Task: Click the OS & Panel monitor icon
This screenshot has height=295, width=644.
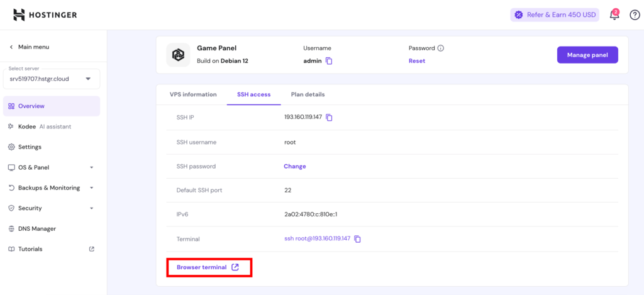Action: (x=11, y=168)
